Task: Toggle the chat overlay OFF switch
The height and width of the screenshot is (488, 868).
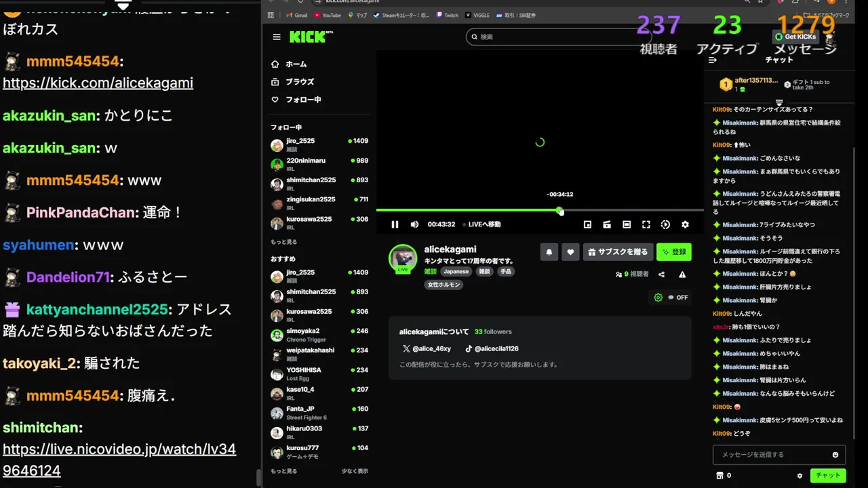Action: 678,298
